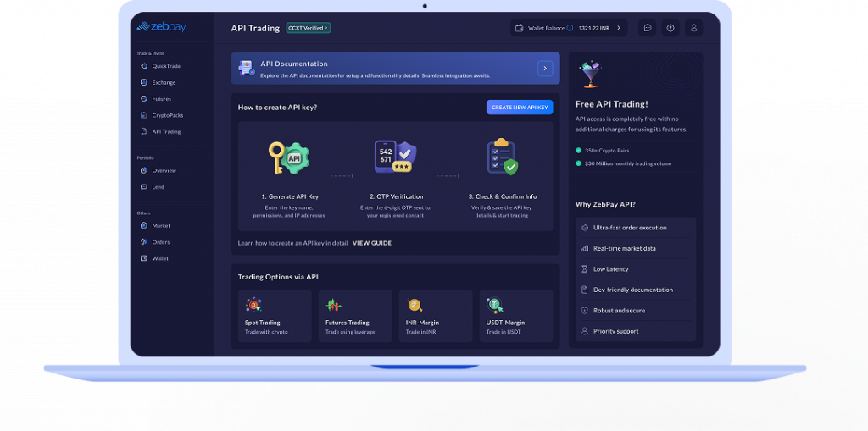The height and width of the screenshot is (431, 868).
Task: Click the Futures Trading candlestick icon
Action: coord(334,305)
